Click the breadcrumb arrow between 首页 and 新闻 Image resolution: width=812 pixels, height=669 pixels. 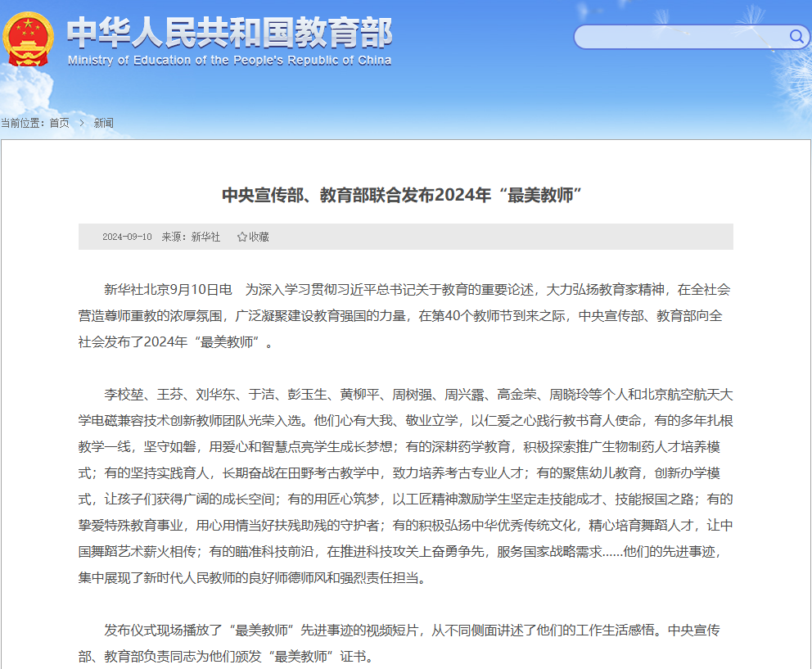coord(80,122)
